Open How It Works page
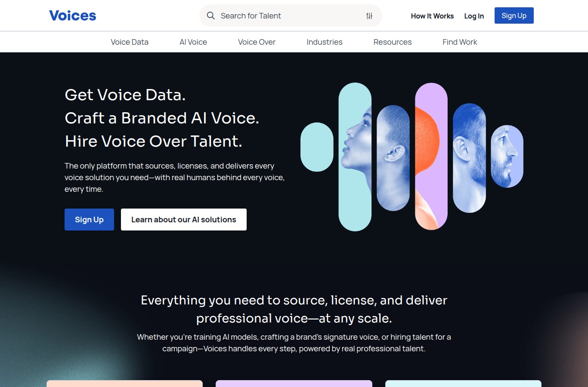Viewport: 588px width, 387px height. tap(432, 16)
